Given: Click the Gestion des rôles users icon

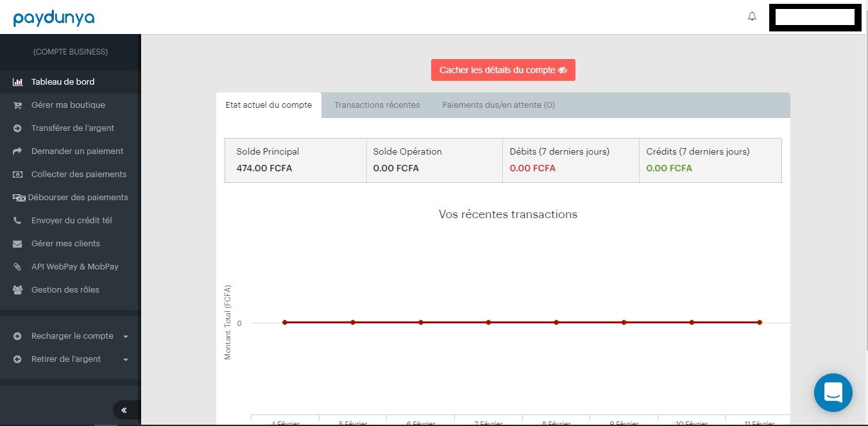Looking at the screenshot, I should (x=18, y=290).
